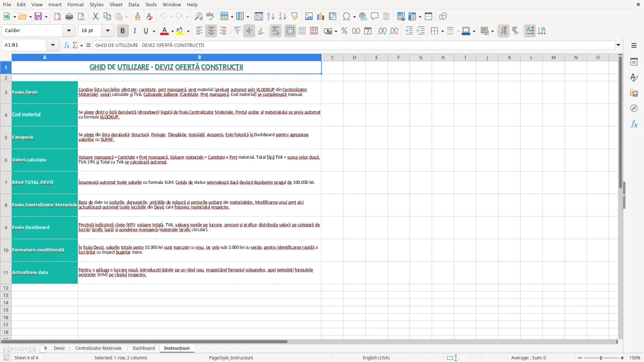Screen dimensions: 644x362
Task: Add a decimal place
Action: (x=382, y=31)
